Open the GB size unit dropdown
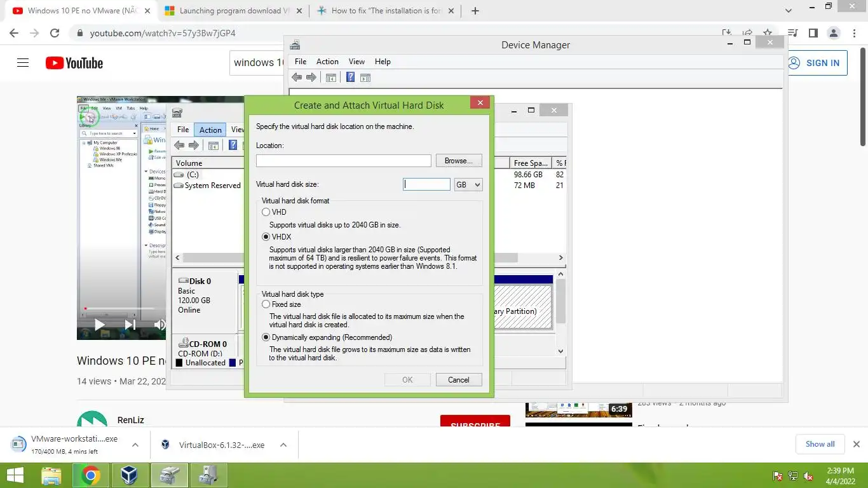This screenshot has width=868, height=488. point(468,184)
